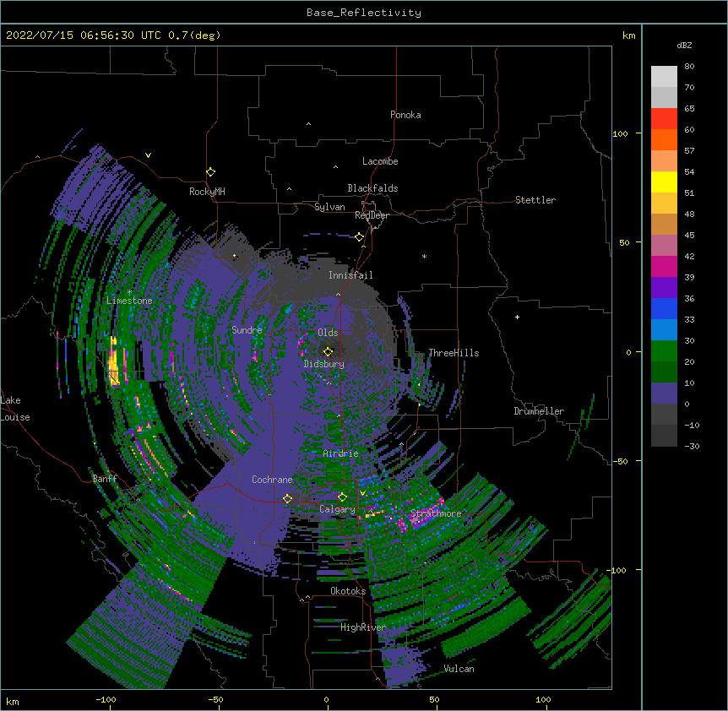This screenshot has width=728, height=711.
Task: Click the Lake Louise label
Action: [15, 409]
